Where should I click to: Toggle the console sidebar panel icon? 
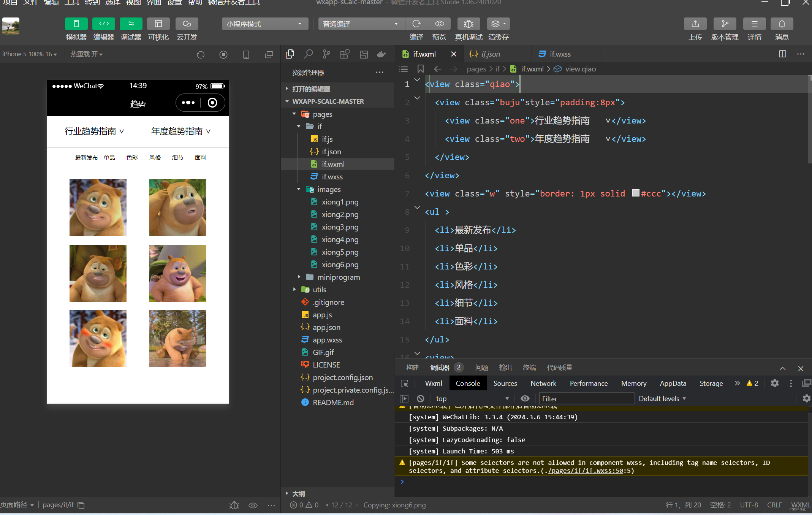pyautogui.click(x=404, y=398)
